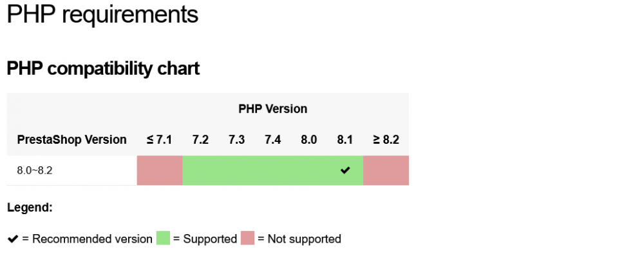Click the PHP requirements page title
644x258 pixels.
[x=102, y=15]
